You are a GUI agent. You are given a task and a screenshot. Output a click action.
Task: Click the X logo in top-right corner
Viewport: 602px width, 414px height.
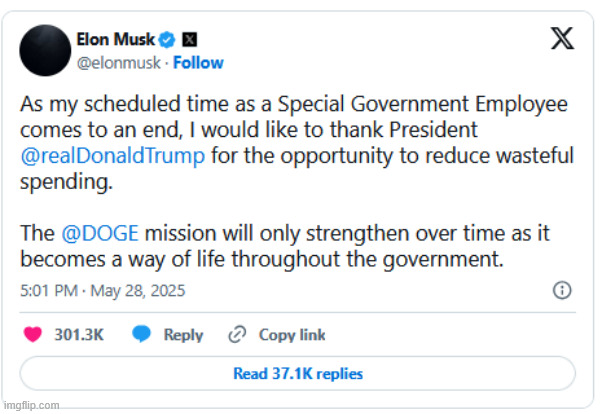[562, 38]
